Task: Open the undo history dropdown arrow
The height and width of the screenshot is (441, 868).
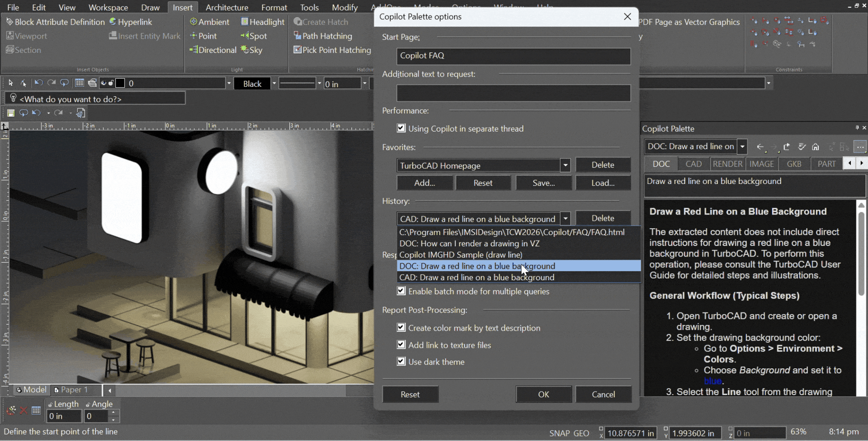Action: [x=48, y=113]
